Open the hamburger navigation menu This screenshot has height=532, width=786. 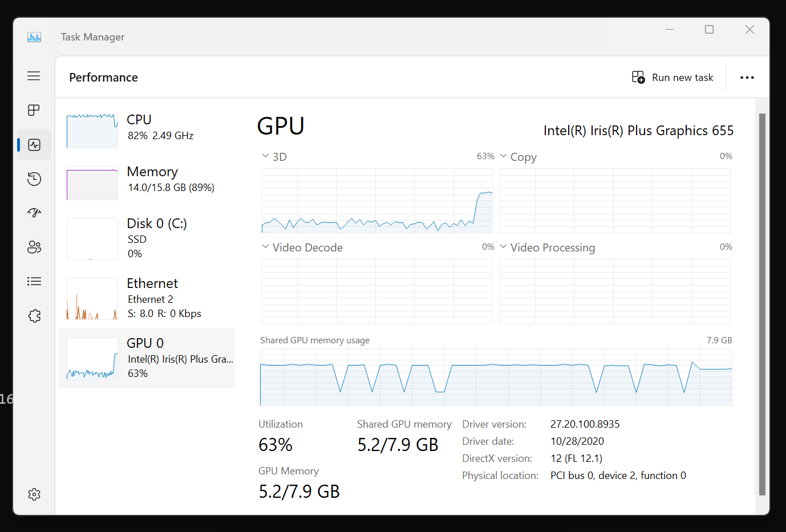click(34, 76)
